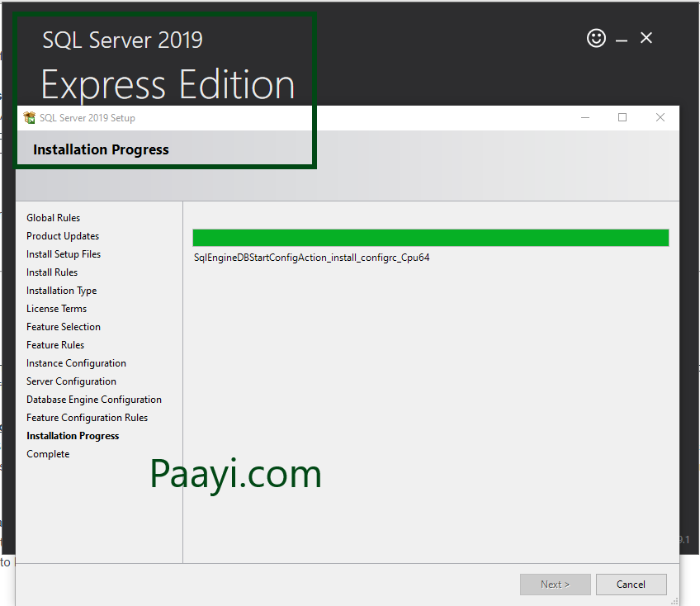
Task: Cancel the SQL Server installation
Action: click(631, 584)
